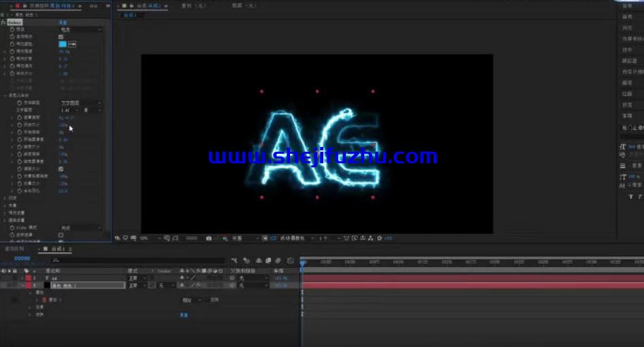This screenshot has width=644, height=347.
Task: Click the label color of the AE text layer
Action: coord(29,278)
